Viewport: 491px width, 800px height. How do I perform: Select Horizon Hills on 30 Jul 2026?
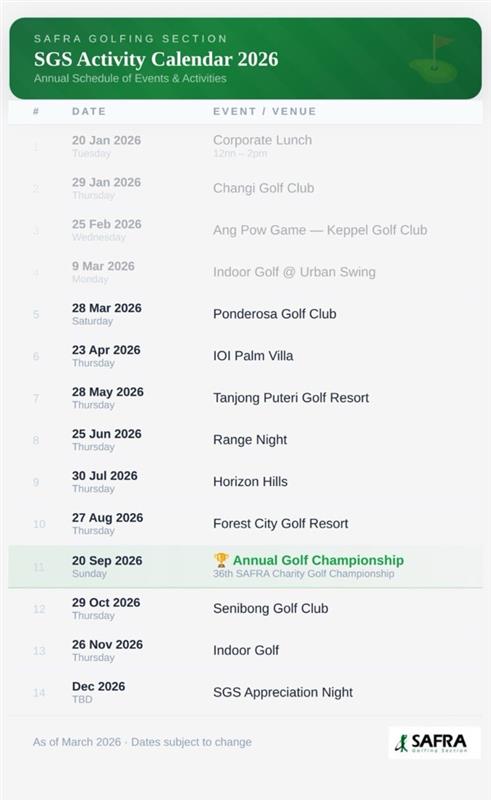click(x=246, y=482)
